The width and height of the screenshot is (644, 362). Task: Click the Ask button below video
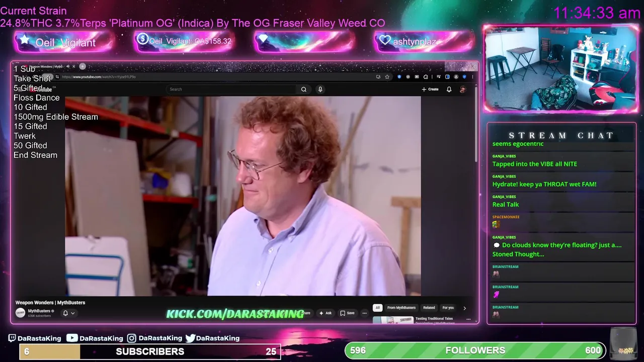tap(325, 313)
